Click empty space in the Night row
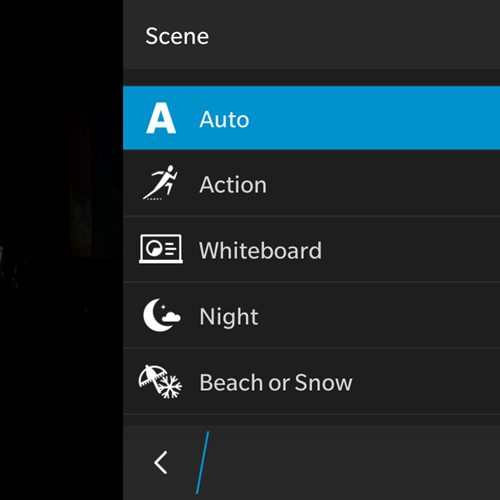 point(383,315)
